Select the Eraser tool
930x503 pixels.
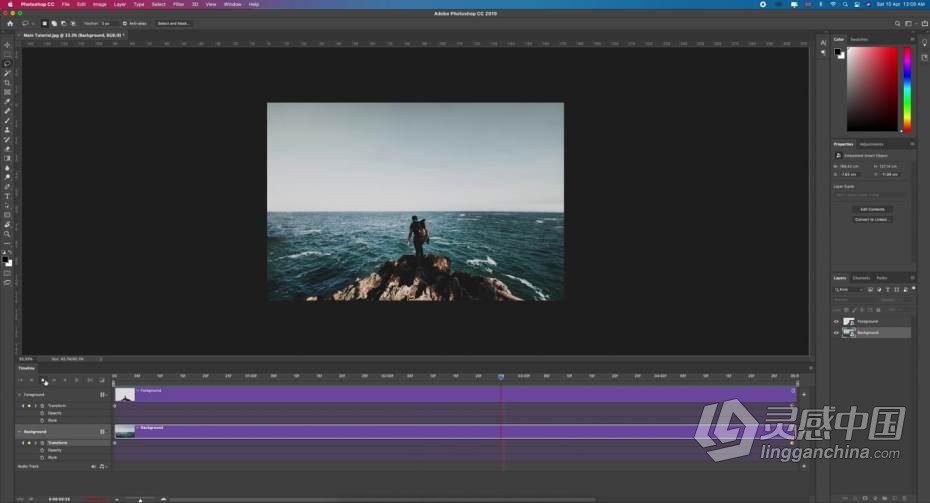pos(7,149)
